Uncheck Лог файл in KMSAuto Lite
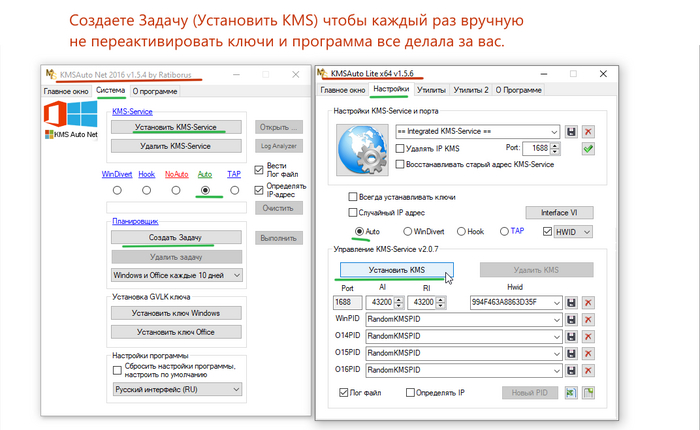Screen dimensions: 700x430 pos(343,392)
